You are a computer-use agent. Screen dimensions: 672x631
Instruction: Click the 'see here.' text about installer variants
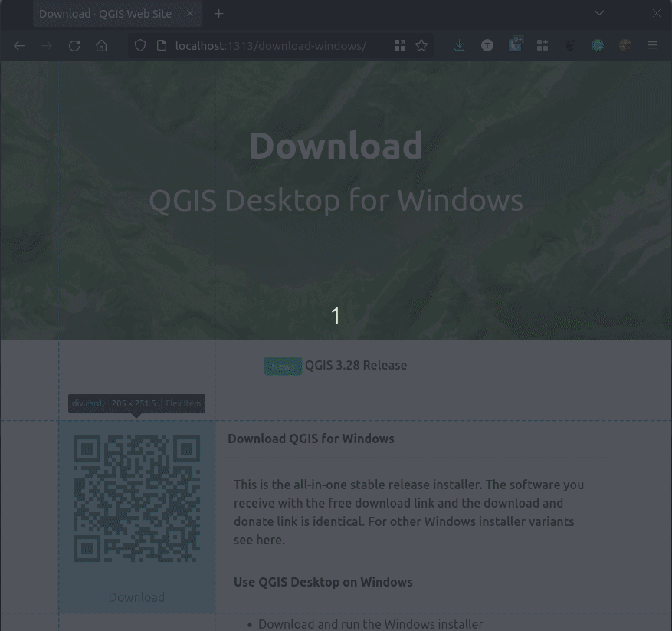[259, 540]
